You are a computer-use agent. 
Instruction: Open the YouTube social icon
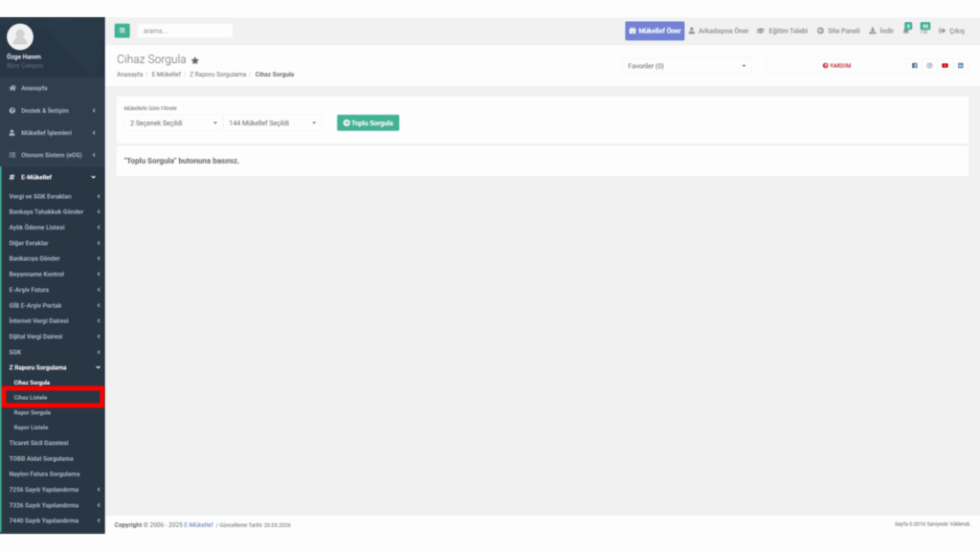tap(945, 66)
